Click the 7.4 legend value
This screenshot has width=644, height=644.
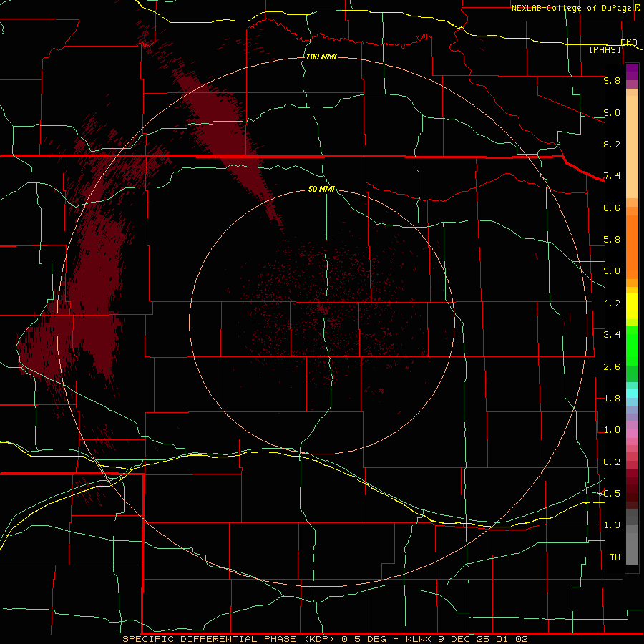pyautogui.click(x=612, y=176)
